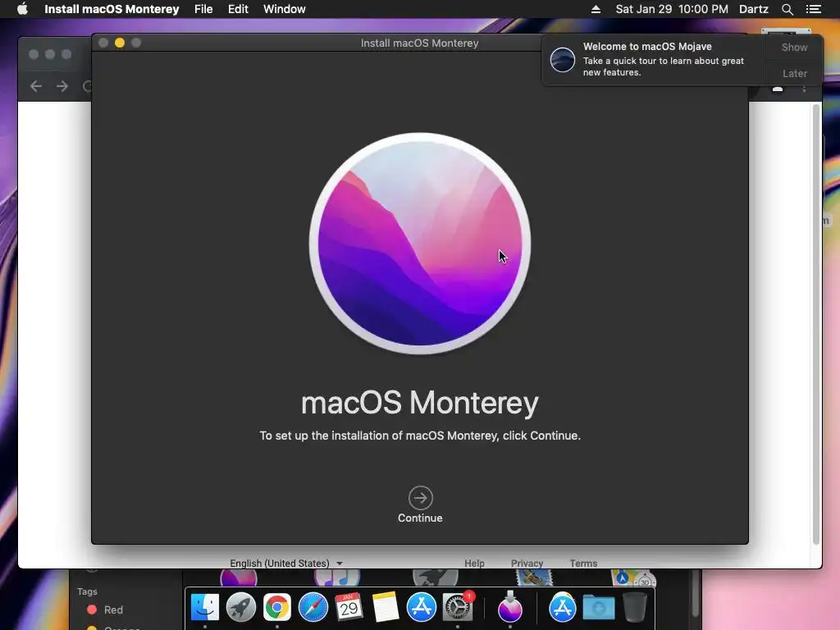Open the Edit menu
Screen dimensions: 840x630
point(238,9)
